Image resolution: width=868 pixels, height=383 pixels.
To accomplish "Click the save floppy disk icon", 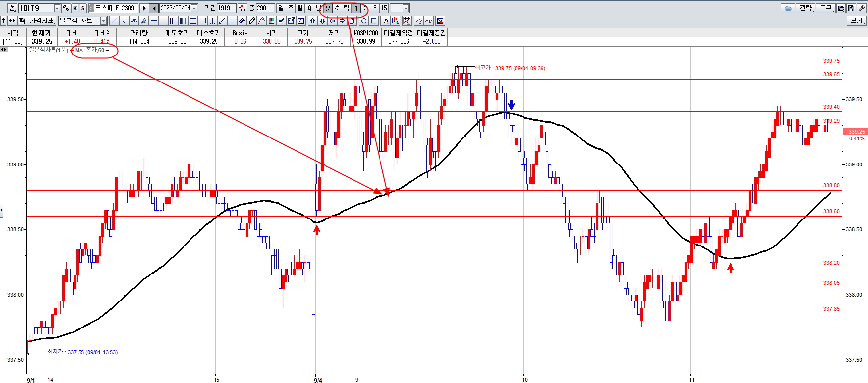I will 851,8.
